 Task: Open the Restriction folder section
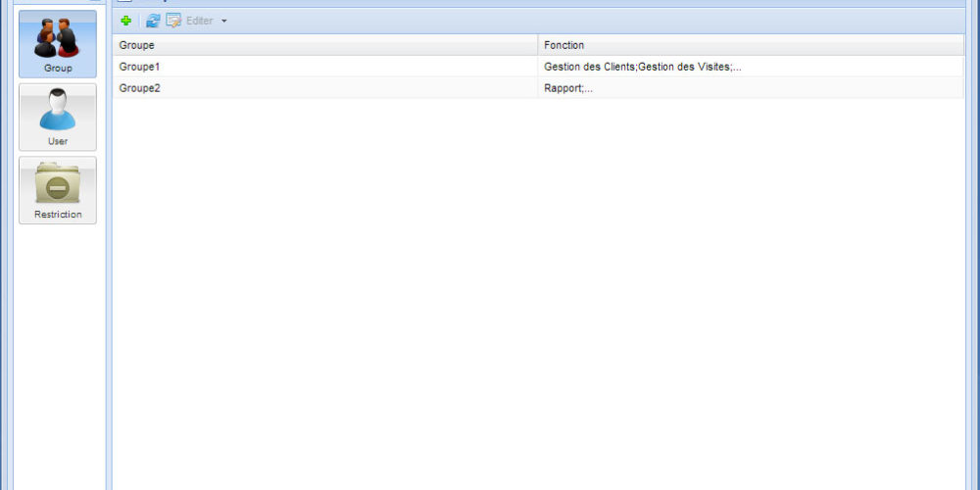pyautogui.click(x=58, y=190)
